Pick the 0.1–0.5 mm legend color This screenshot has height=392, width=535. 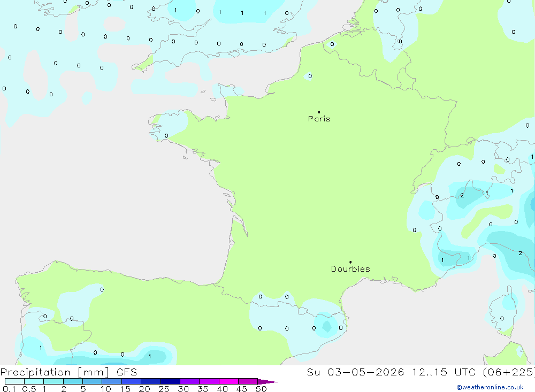(x=14, y=381)
